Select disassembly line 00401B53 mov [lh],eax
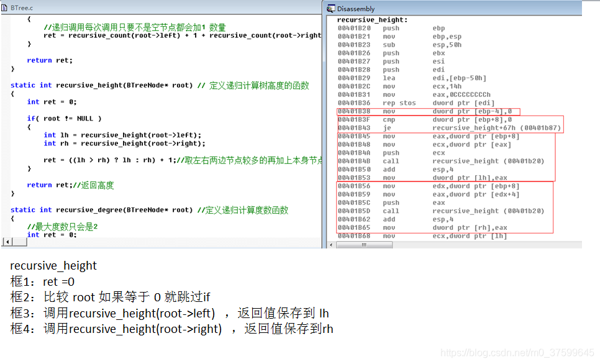The height and width of the screenshot is (364, 600). point(422,178)
